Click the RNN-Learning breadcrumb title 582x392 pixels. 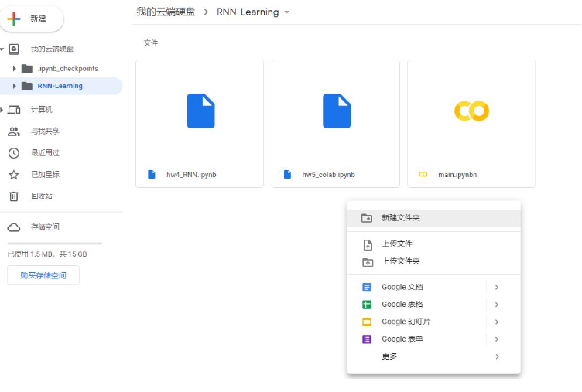point(248,12)
